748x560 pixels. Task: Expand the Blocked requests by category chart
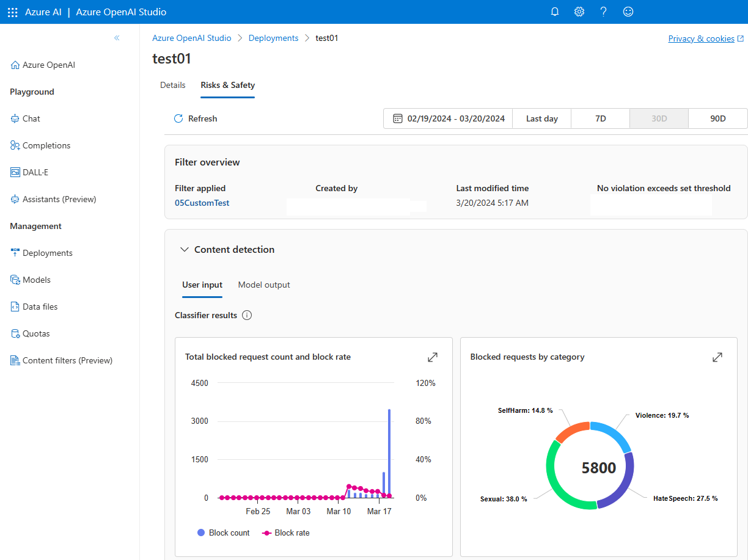click(717, 357)
